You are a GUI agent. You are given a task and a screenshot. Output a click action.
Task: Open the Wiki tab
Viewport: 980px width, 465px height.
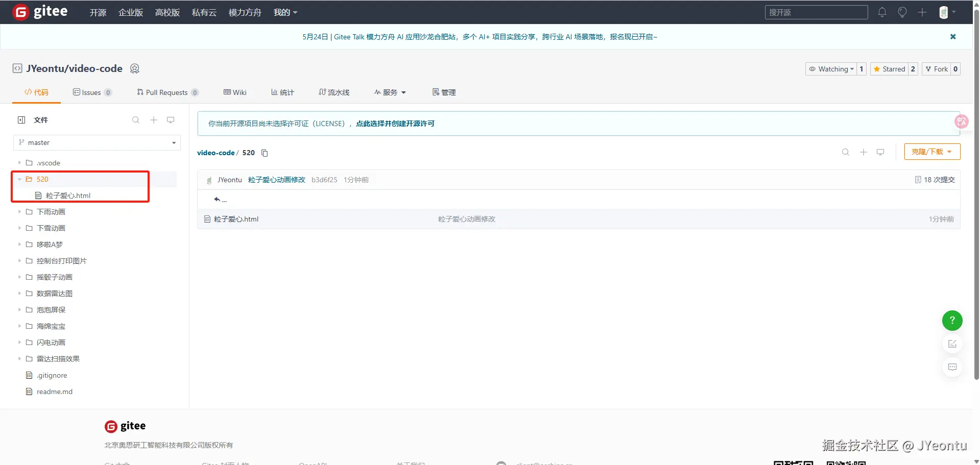point(235,92)
